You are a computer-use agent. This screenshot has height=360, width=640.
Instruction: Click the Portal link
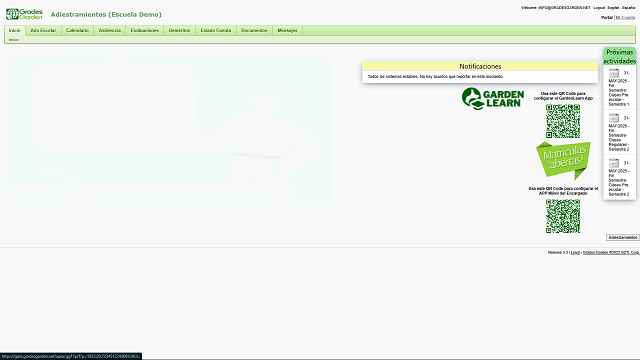click(607, 18)
